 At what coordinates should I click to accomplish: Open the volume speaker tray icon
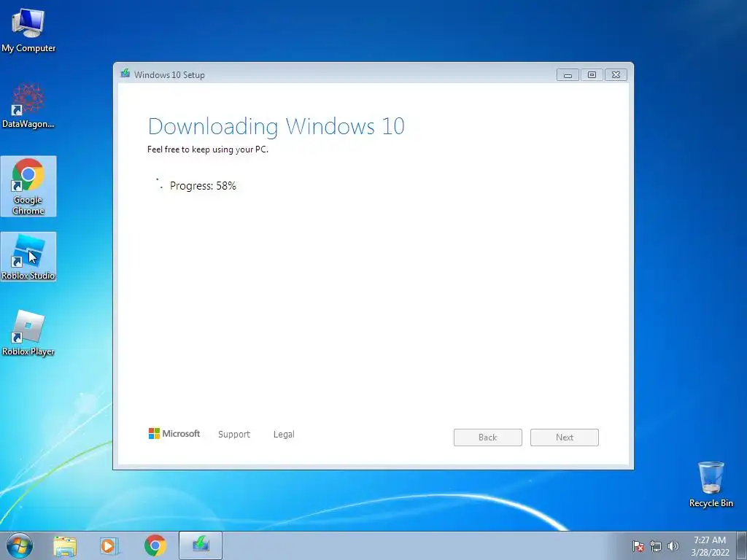point(673,546)
